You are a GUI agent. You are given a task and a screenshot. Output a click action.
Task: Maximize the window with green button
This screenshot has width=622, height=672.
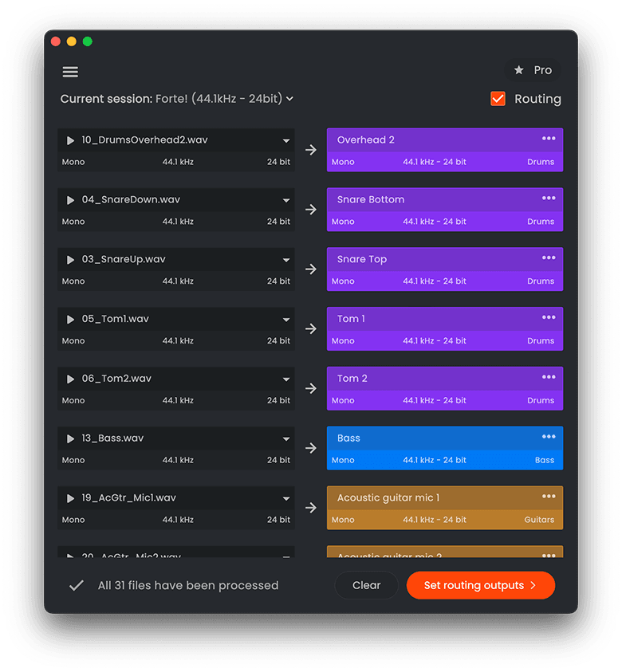88,41
